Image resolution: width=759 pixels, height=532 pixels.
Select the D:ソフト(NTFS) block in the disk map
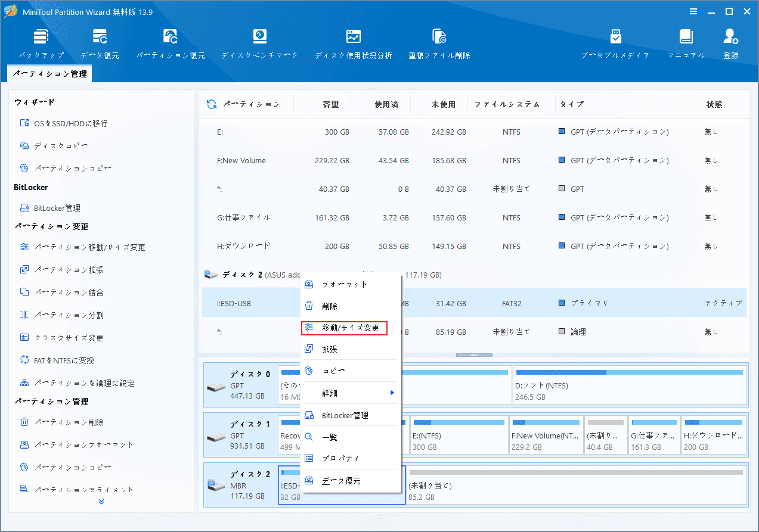click(x=630, y=385)
